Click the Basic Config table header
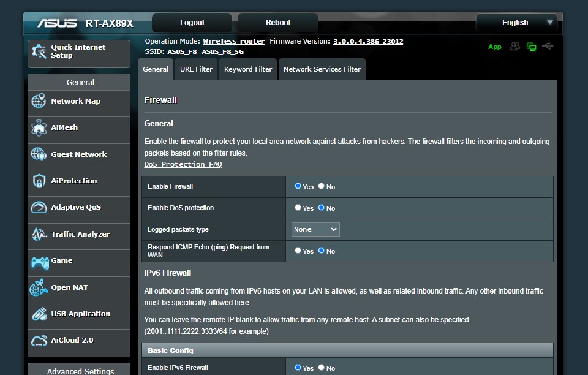588x375 pixels. [347, 350]
